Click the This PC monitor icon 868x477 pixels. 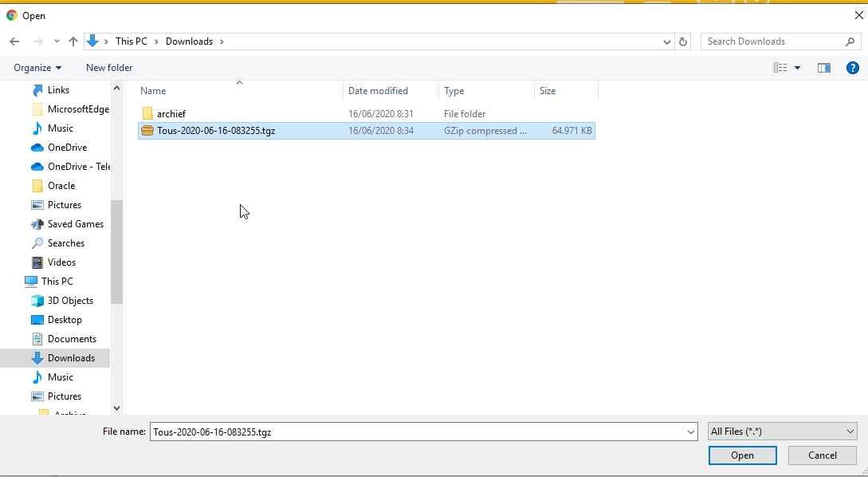(31, 282)
